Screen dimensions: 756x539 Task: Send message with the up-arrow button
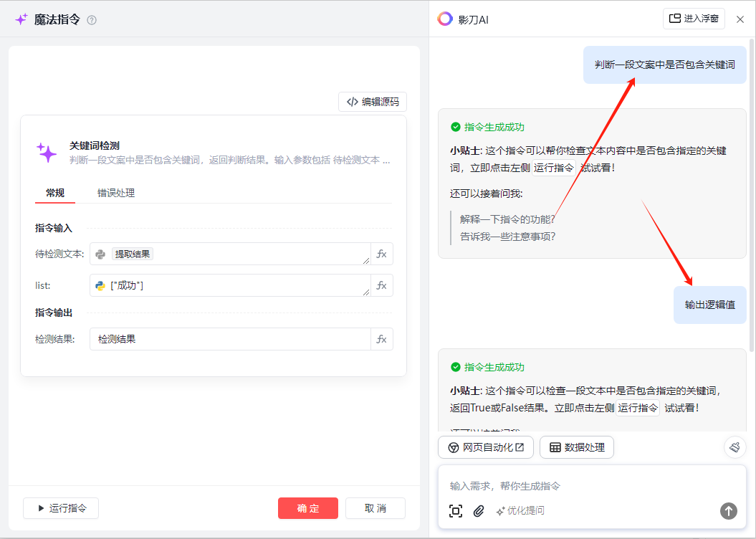(x=729, y=510)
